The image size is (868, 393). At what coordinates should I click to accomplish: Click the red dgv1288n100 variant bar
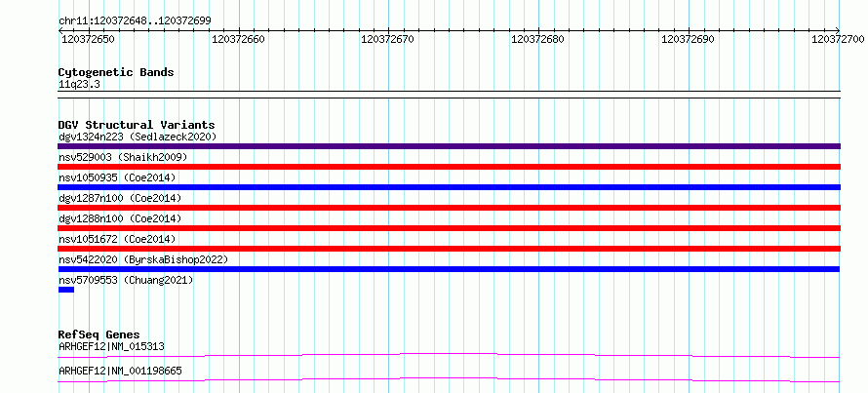pyautogui.click(x=449, y=228)
